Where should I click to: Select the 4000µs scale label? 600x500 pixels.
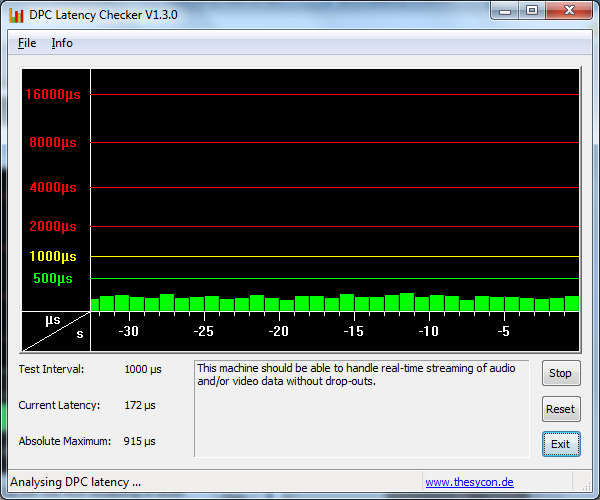pyautogui.click(x=53, y=187)
